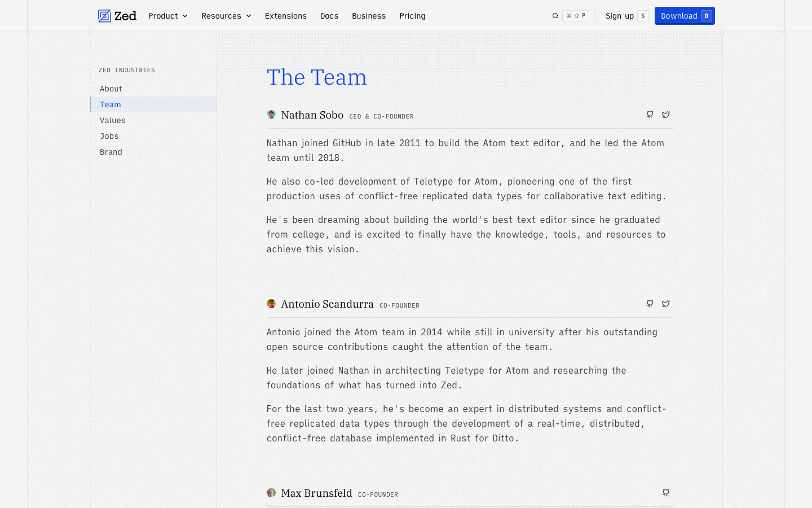Open the Docs page

[329, 16]
